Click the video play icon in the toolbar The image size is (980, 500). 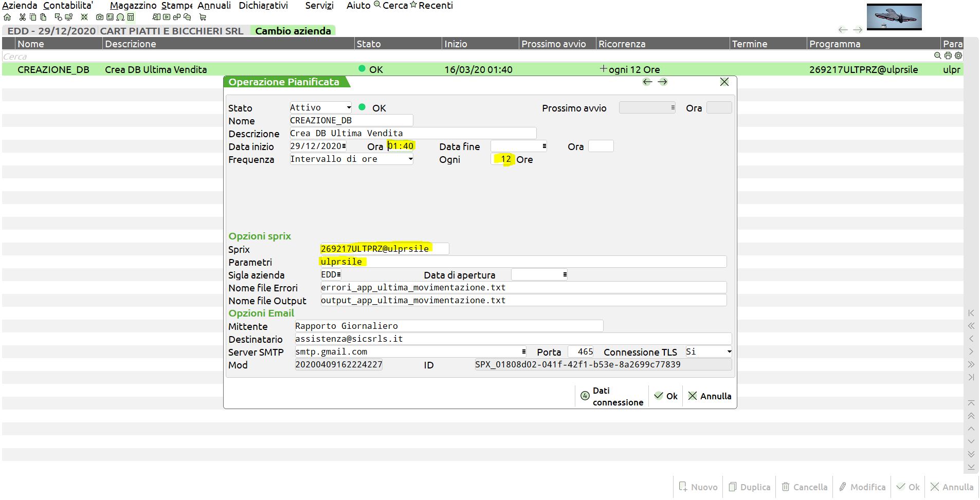pyautogui.click(x=167, y=17)
